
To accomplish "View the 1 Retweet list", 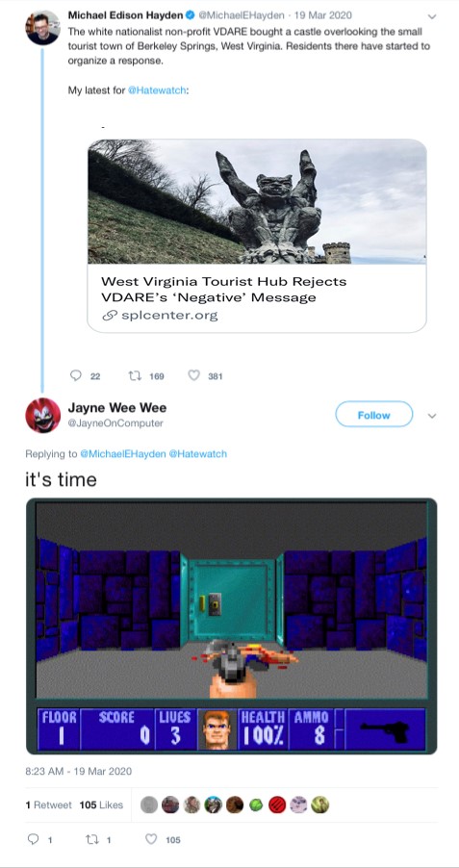I will (49, 804).
